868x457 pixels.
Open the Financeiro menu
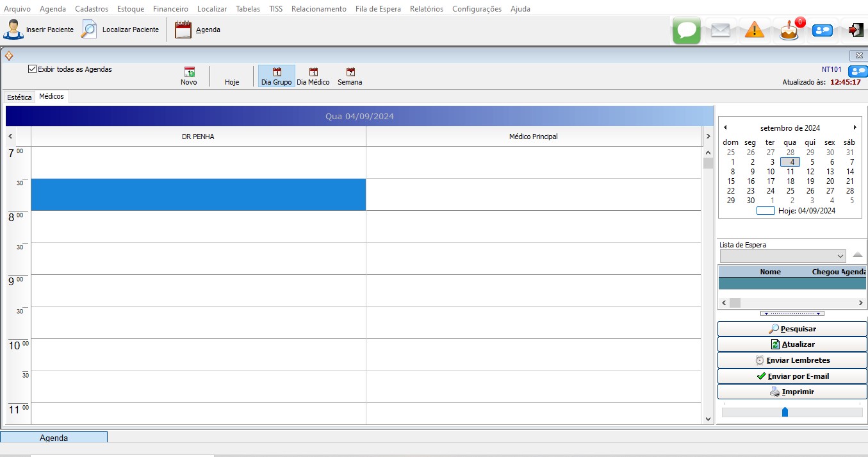[170, 9]
